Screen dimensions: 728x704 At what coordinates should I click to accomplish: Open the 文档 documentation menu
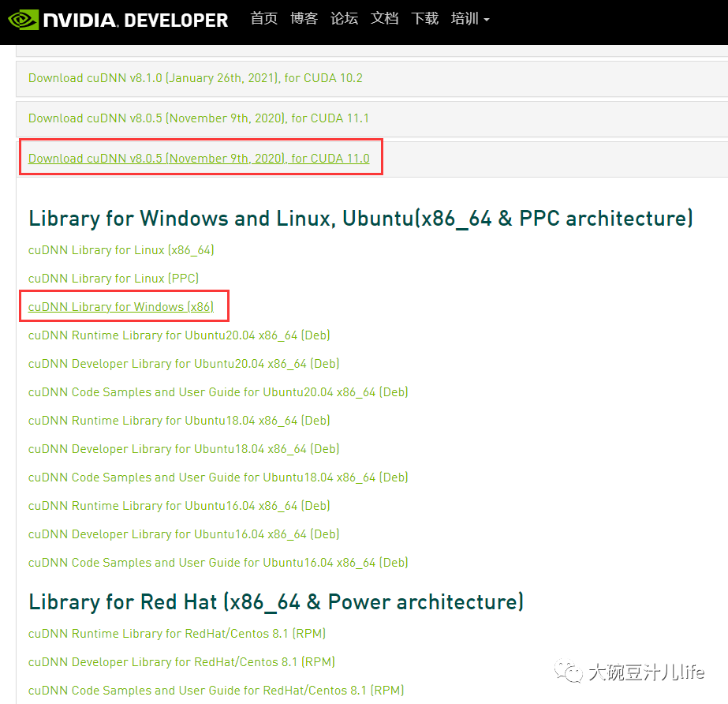(384, 19)
